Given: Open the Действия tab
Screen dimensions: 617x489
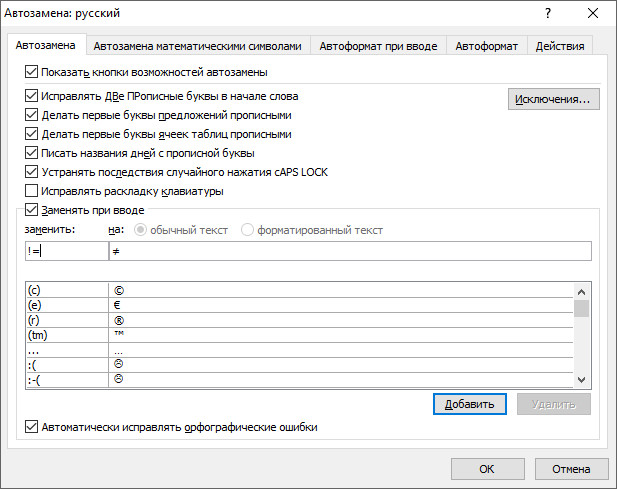Looking at the screenshot, I should click(560, 46).
